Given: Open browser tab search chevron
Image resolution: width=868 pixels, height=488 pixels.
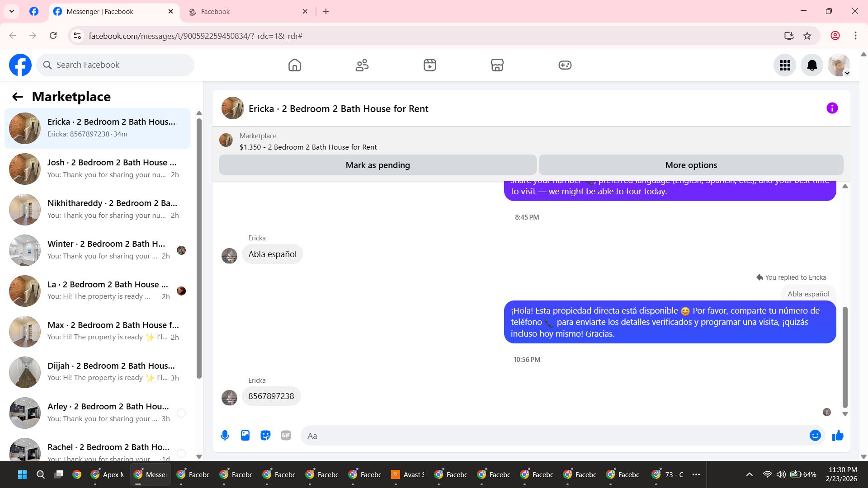Looking at the screenshot, I should pyautogui.click(x=12, y=11).
